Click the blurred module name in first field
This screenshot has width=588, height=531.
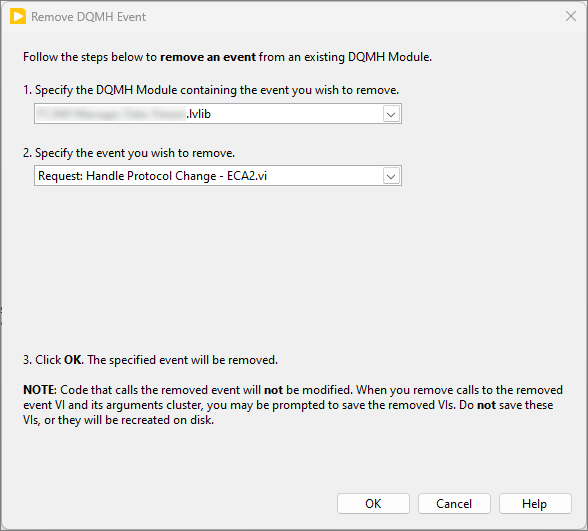[112, 114]
